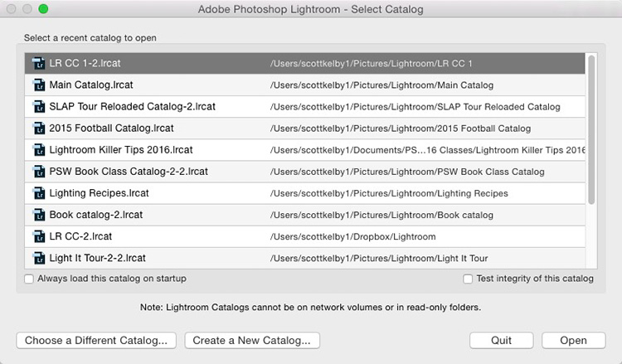Enable Always load this catalog on startup

pos(29,279)
